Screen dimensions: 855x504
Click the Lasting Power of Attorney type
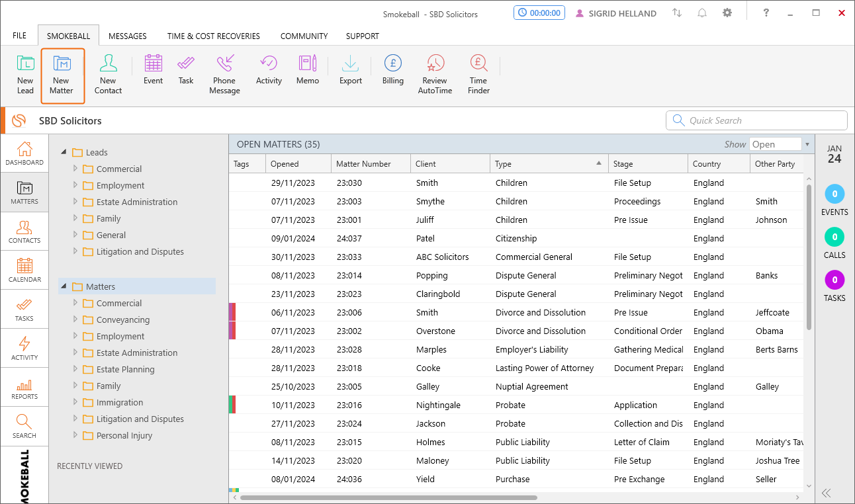click(545, 368)
